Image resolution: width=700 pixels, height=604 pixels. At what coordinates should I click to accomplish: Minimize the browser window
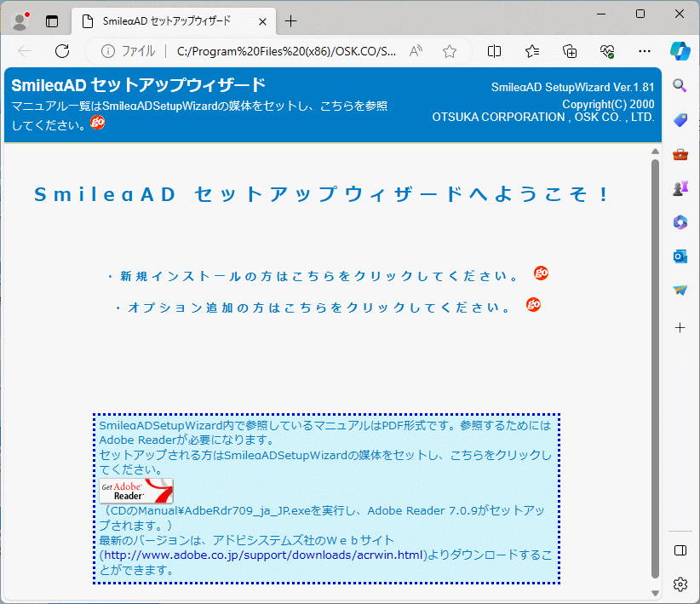pyautogui.click(x=601, y=14)
